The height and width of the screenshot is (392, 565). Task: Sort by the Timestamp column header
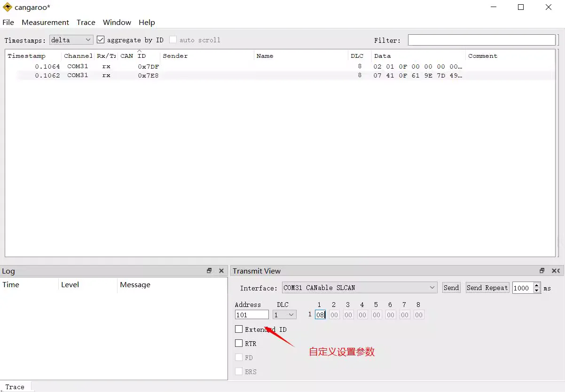click(x=33, y=55)
